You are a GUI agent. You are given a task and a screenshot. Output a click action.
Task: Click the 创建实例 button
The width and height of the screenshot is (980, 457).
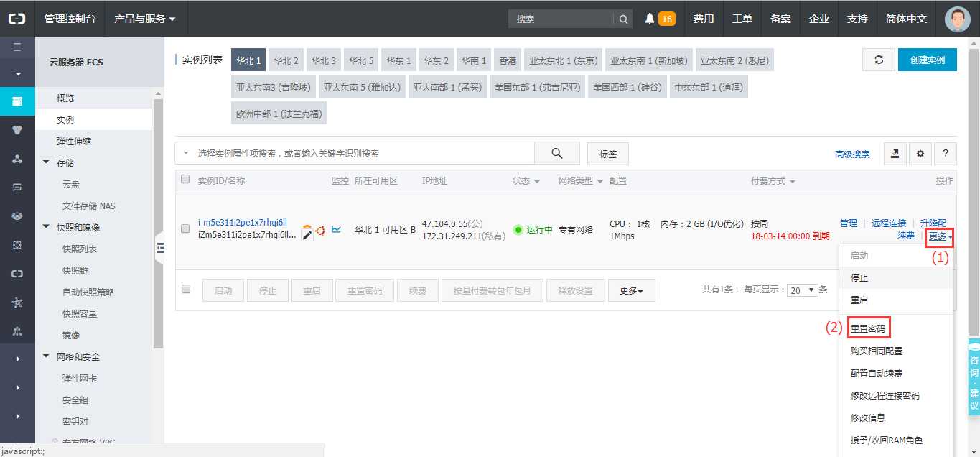[927, 60]
